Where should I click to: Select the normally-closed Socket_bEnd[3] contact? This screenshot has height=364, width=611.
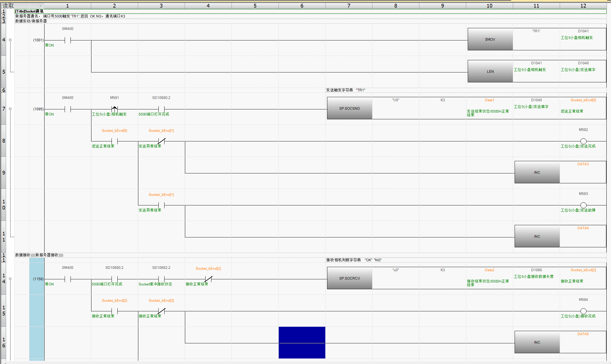click(161, 311)
